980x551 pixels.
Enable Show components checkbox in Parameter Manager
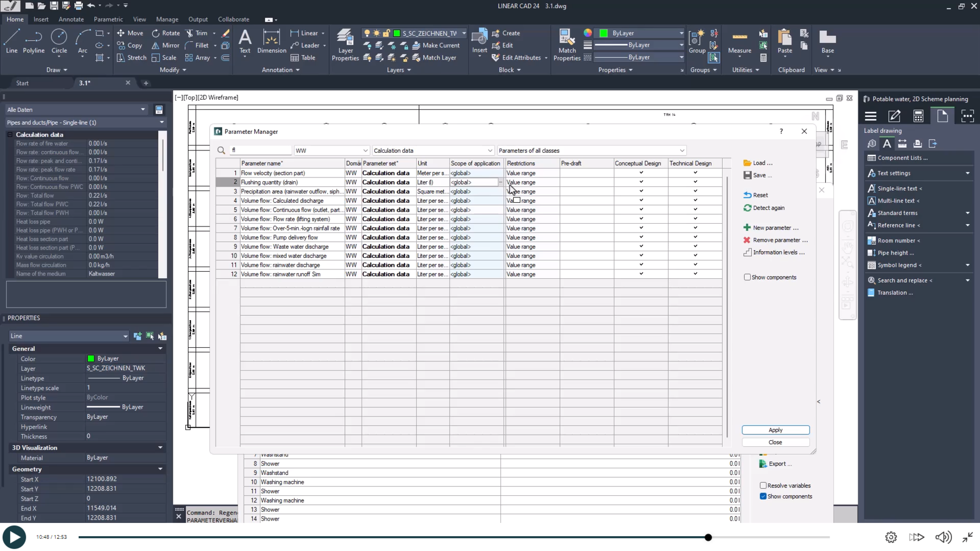click(747, 277)
